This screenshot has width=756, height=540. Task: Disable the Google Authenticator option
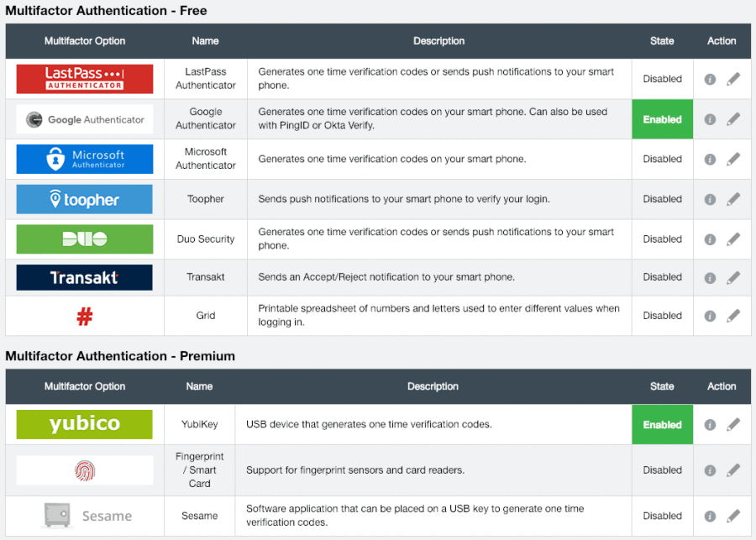click(x=662, y=118)
